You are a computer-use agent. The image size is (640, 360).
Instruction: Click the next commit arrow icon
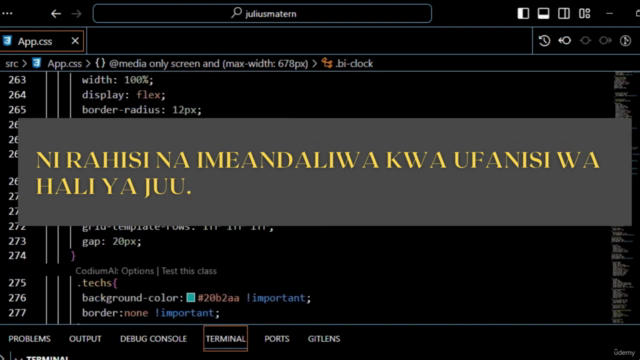(x=605, y=40)
